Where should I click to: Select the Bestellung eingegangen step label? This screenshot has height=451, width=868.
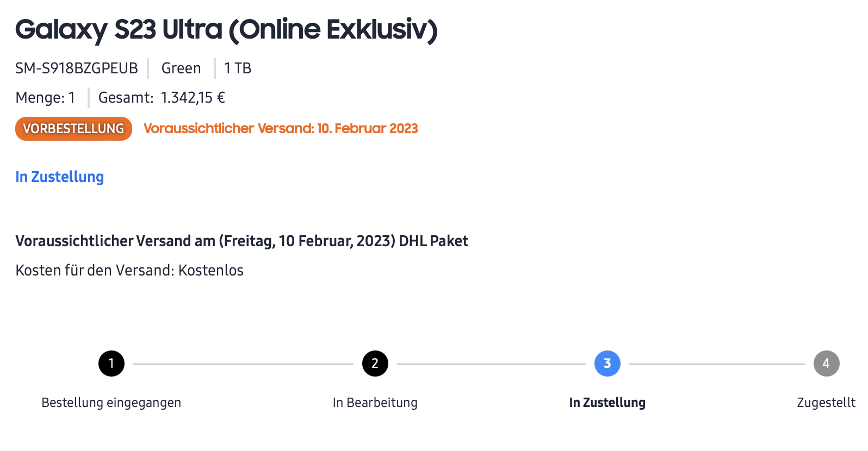111,403
